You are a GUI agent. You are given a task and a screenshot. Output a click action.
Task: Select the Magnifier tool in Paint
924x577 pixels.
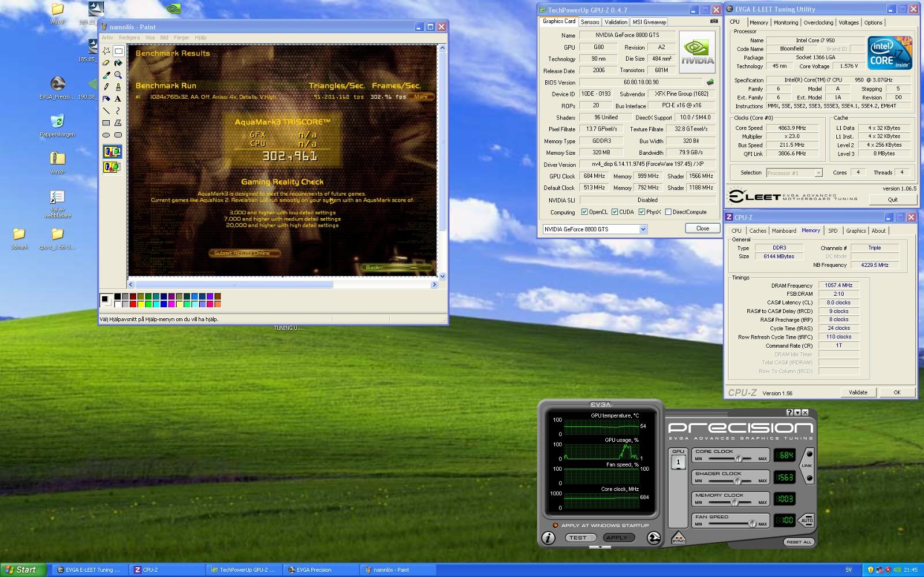click(118, 75)
